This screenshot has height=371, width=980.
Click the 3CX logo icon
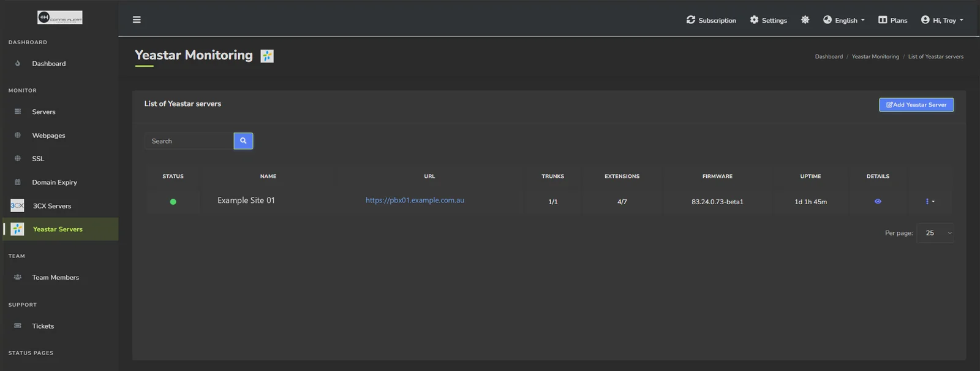coord(17,205)
